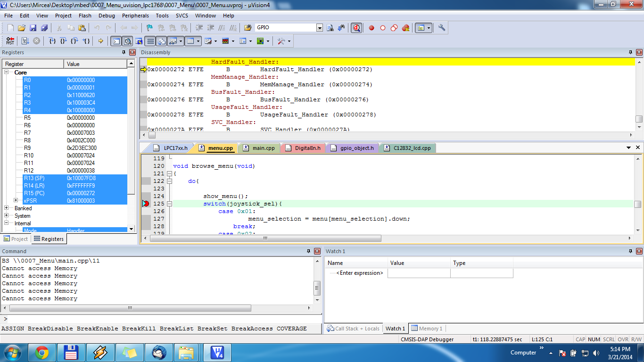Click the Paste clipboard icon
644x362 pixels.
click(x=82, y=28)
